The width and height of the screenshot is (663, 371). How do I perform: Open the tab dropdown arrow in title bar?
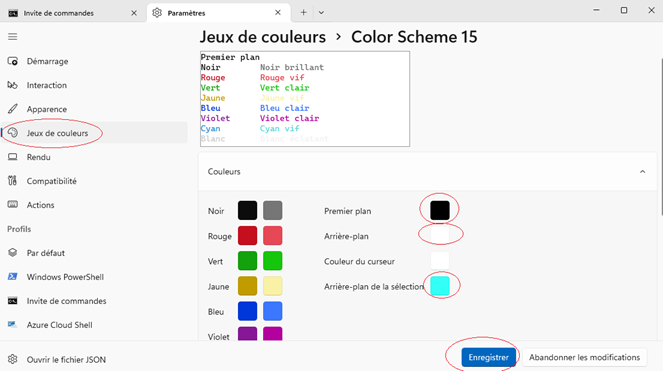(x=321, y=13)
